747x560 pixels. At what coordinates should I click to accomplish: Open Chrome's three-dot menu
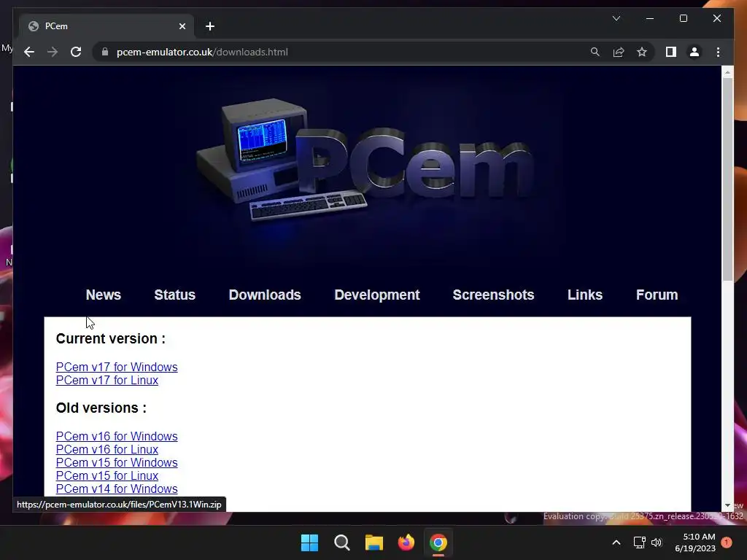718,52
